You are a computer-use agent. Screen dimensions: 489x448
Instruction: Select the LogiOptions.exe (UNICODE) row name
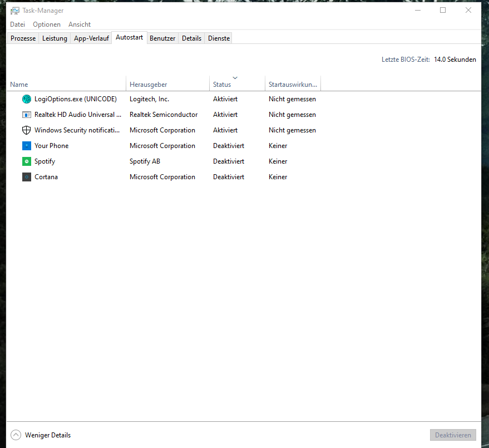pyautogui.click(x=76, y=99)
